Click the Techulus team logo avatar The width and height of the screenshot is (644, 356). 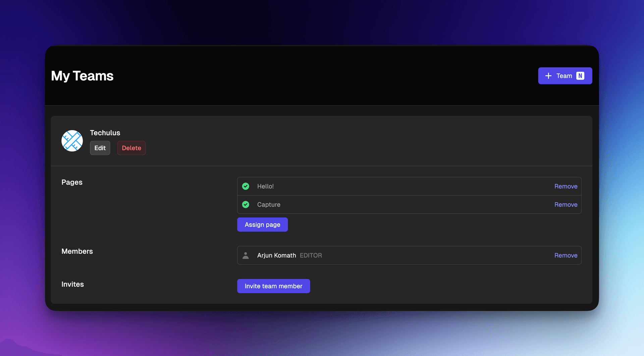click(72, 141)
